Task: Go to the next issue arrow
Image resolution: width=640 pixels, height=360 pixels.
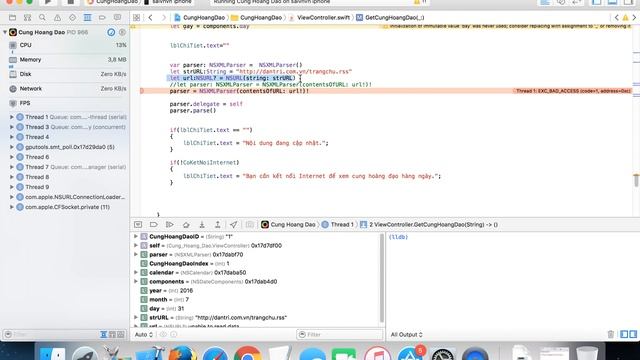Action: [634, 18]
